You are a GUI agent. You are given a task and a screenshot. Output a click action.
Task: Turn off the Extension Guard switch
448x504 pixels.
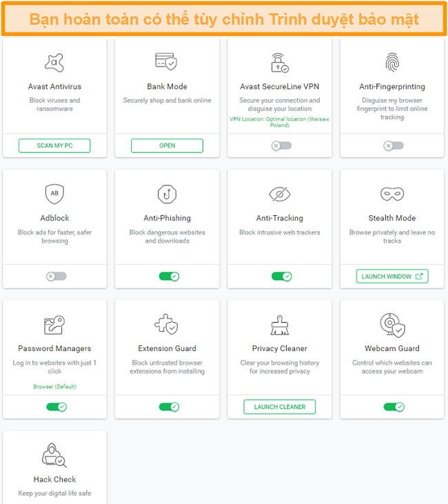[x=169, y=407]
